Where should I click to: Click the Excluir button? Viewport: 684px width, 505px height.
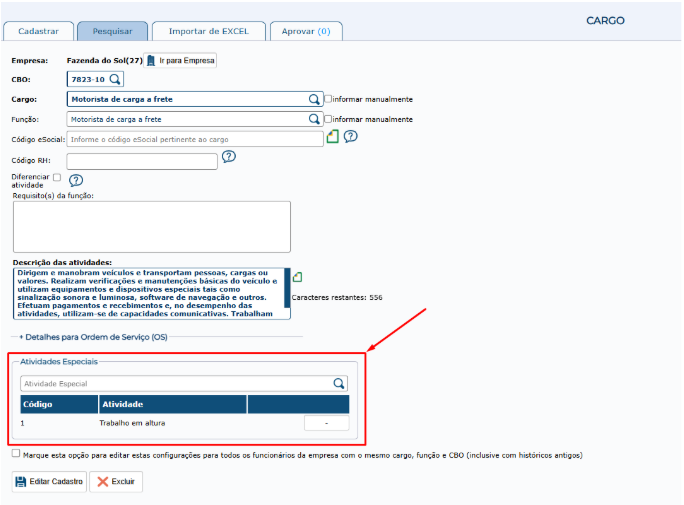point(116,481)
